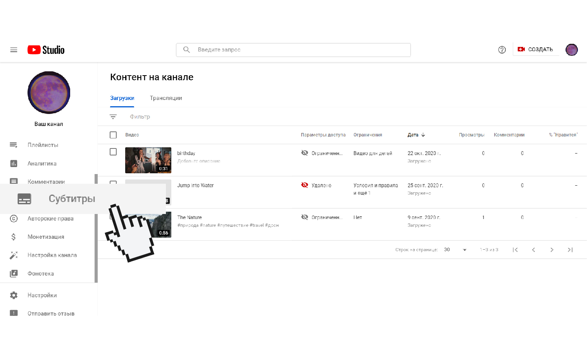Go to next page chevron
This screenshot has width=588, height=364.
(552, 250)
